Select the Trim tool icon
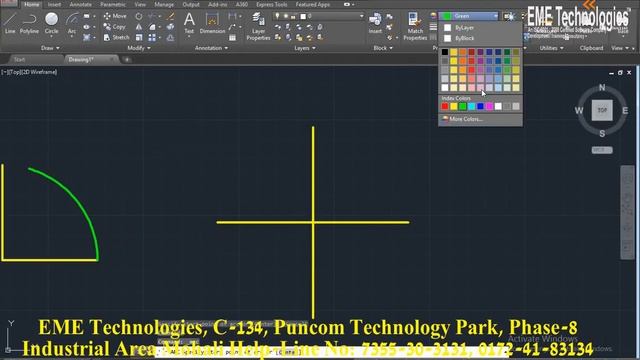640x360 pixels. click(152, 16)
